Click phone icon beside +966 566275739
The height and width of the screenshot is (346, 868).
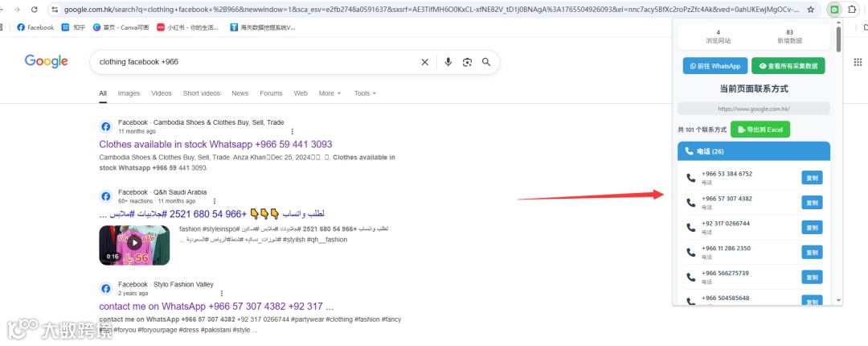690,278
